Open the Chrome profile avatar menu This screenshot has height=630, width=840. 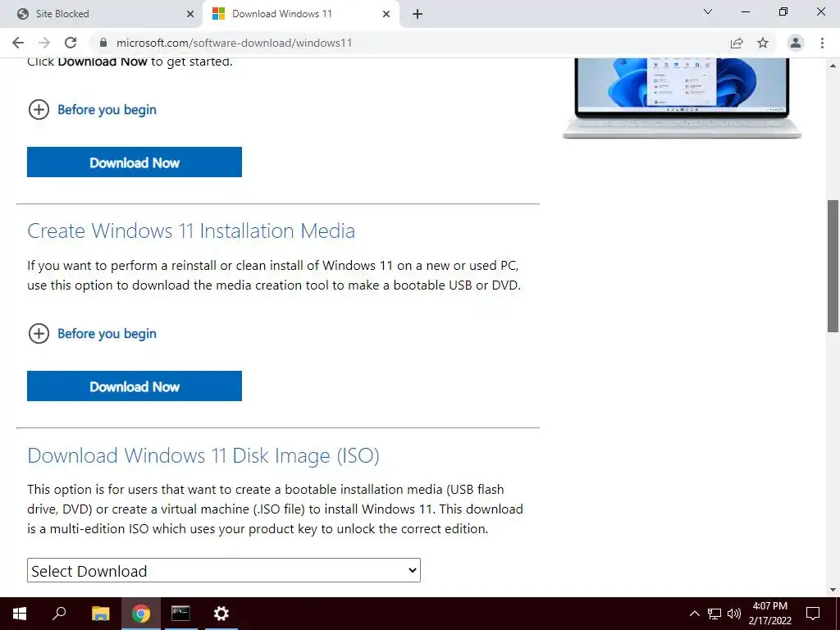(796, 43)
